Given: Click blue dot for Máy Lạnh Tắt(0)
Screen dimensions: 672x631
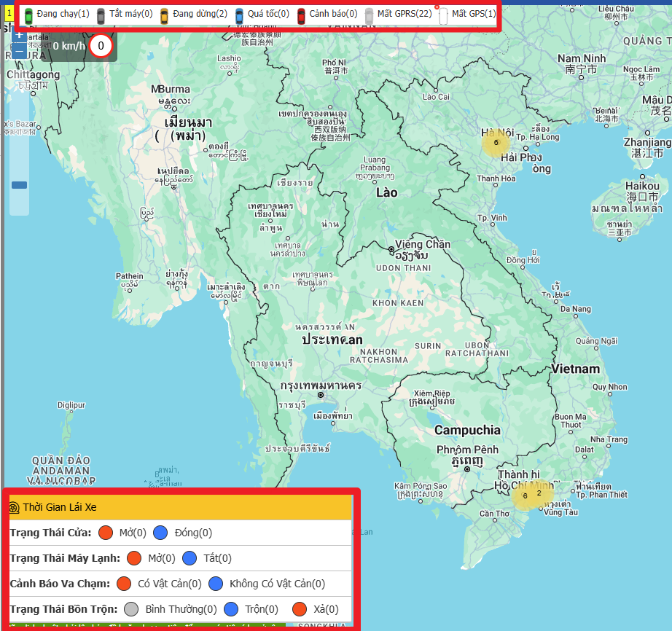Looking at the screenshot, I should tap(190, 558).
